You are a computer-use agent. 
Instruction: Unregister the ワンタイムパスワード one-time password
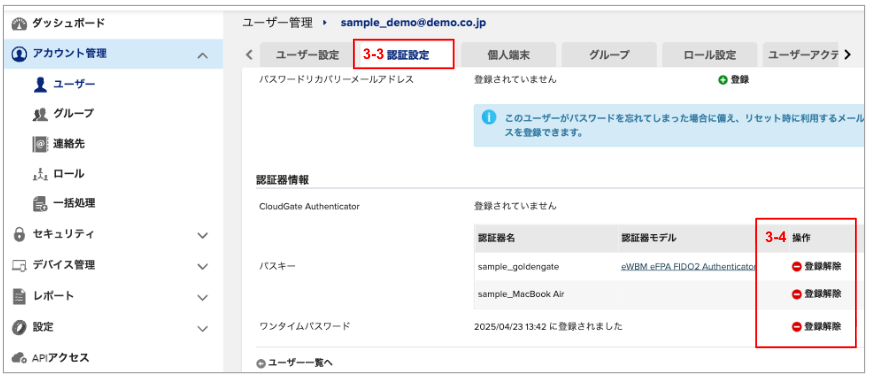point(816,327)
